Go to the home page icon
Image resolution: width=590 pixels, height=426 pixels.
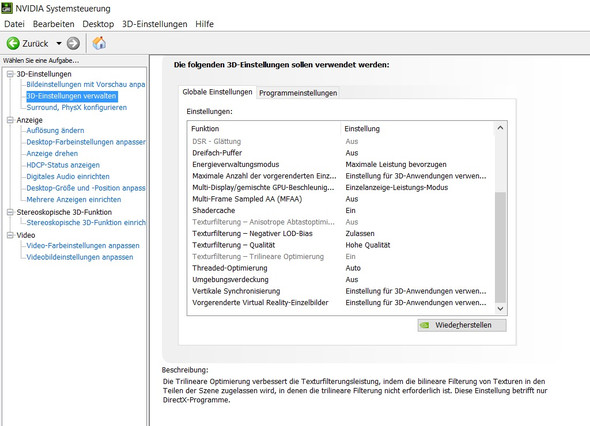tap(99, 43)
